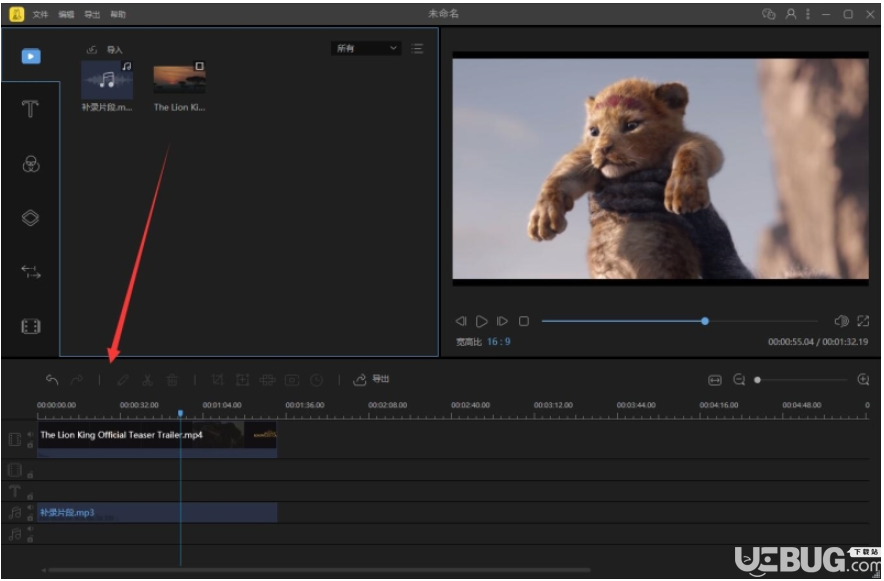This screenshot has height=581, width=884.
Task: Click the 导出 export button in toolbar
Action: coord(371,379)
